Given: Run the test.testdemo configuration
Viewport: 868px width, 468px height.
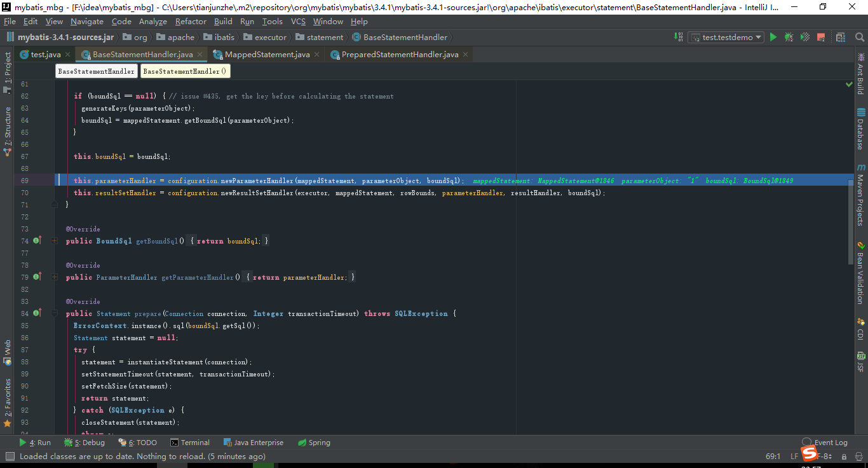Looking at the screenshot, I should coord(773,38).
